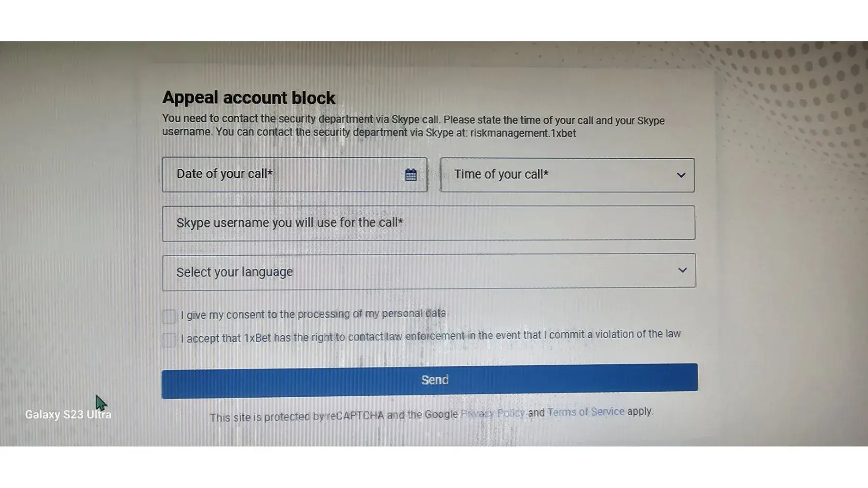Click the personal data consent label text

point(313,314)
